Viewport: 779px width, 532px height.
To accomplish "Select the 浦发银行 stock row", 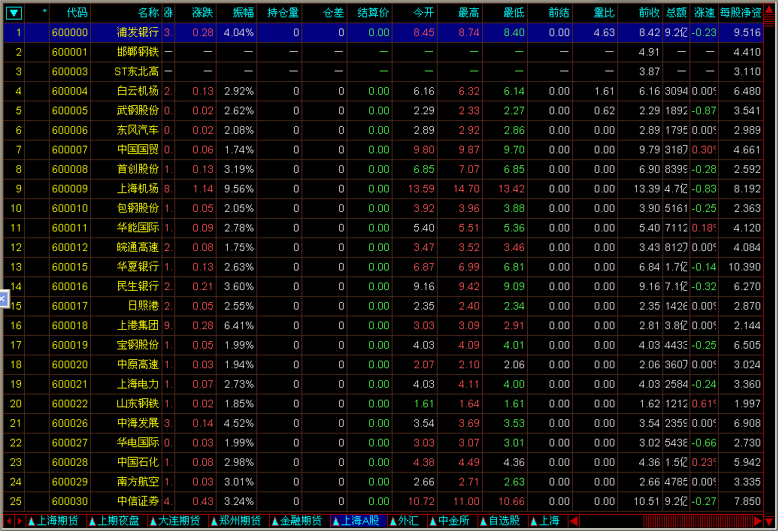I will pyautogui.click(x=383, y=33).
